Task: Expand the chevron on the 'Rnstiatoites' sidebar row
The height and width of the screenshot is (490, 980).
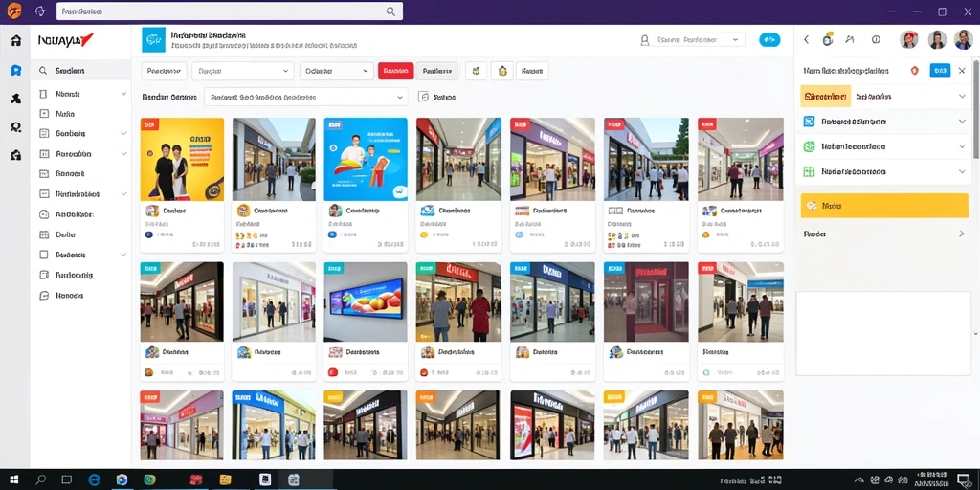Action: tap(123, 193)
